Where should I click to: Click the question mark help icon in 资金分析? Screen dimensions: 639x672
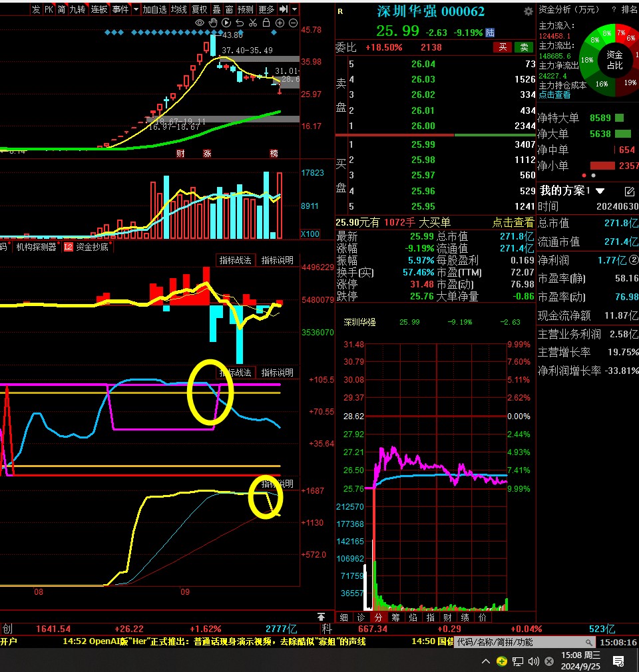614,9
